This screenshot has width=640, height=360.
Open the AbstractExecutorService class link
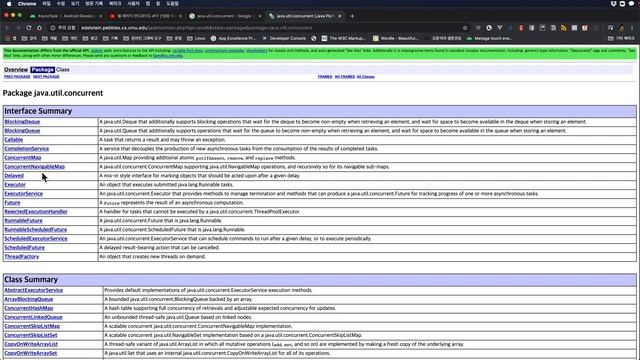pos(33,290)
